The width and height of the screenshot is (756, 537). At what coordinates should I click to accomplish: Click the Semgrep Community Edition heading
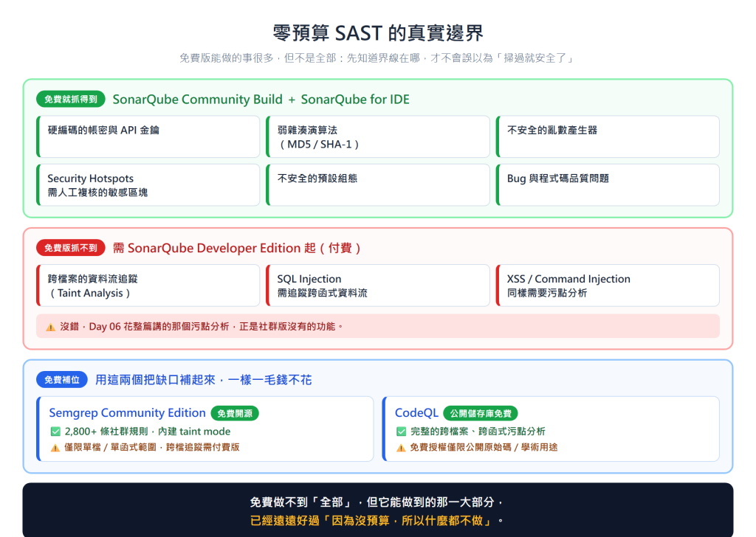click(127, 413)
